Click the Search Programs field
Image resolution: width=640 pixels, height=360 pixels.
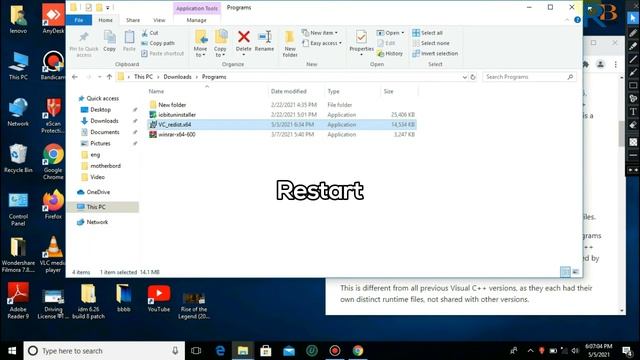pos(529,77)
